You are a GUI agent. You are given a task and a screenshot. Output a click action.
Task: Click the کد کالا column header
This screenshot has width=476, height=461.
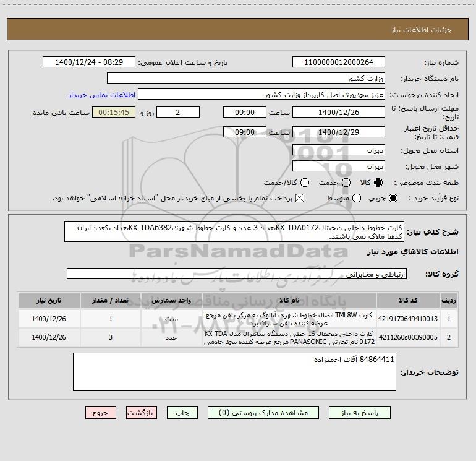pos(408,300)
